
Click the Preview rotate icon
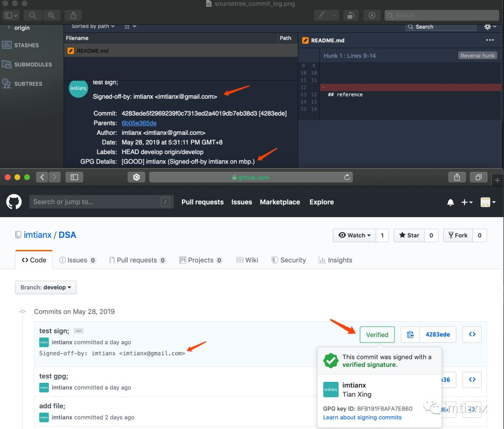coord(350,15)
